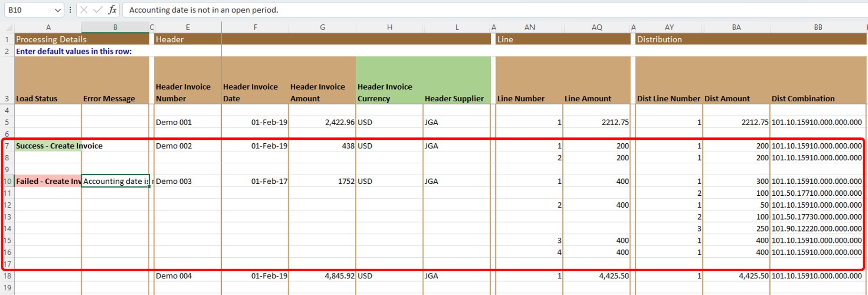Click the Header Invoice Amount label
Image resolution: width=868 pixels, height=295 pixels.
pos(318,93)
